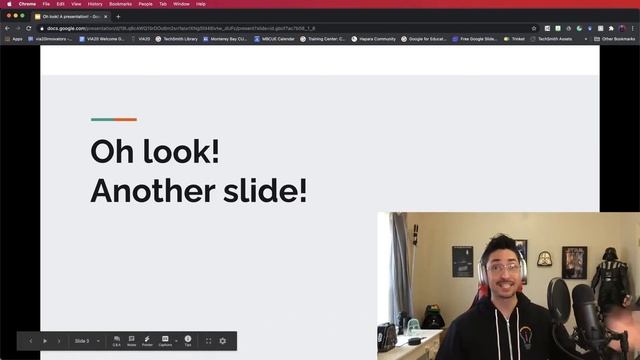The height and width of the screenshot is (360, 640).
Task: Open the Chrome application menu
Action: tap(27, 4)
